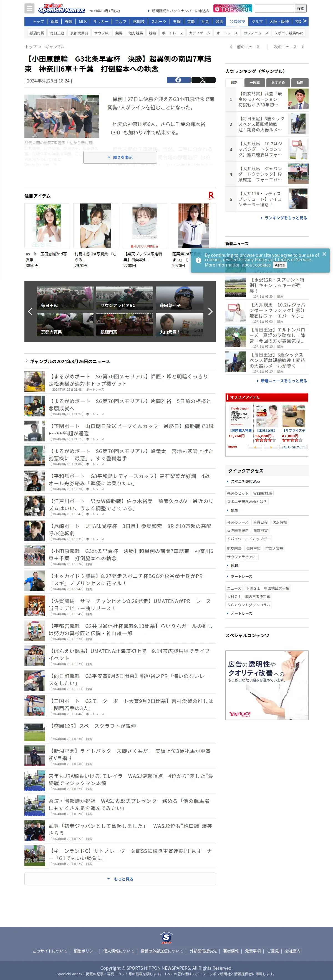Click footer Sponichi S logo
The width and height of the screenshot is (333, 980).
pyautogui.click(x=167, y=938)
